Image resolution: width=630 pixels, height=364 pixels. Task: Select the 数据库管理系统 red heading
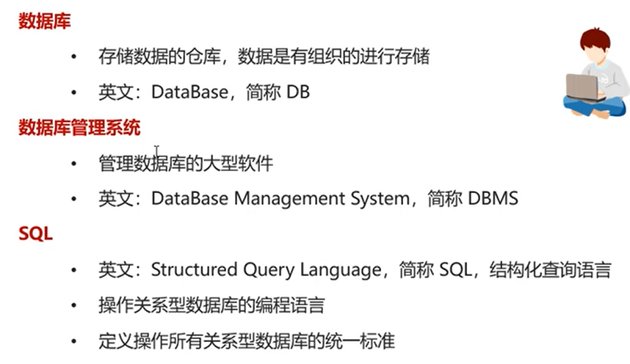79,128
